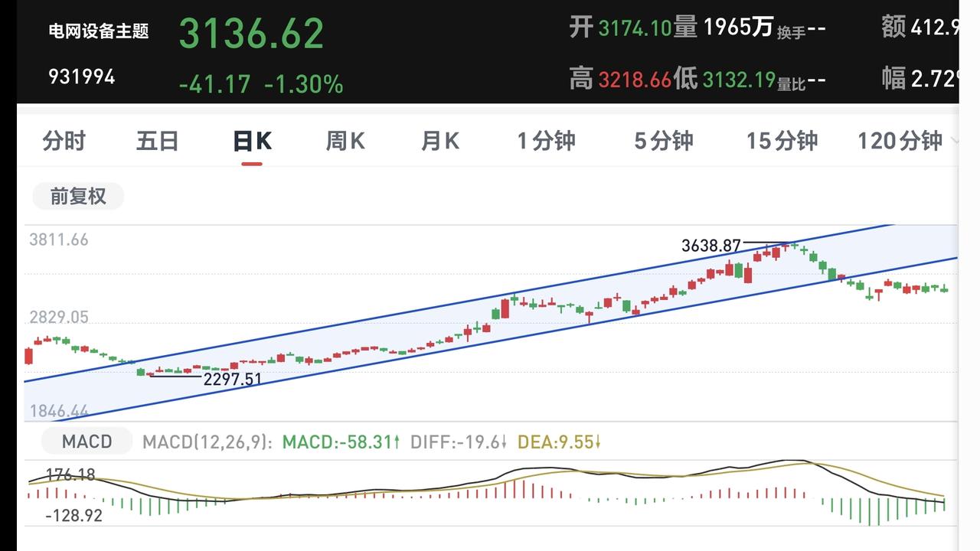Click the 3638.87 high price marker
Viewport: 980px width, 551px height.
click(711, 246)
